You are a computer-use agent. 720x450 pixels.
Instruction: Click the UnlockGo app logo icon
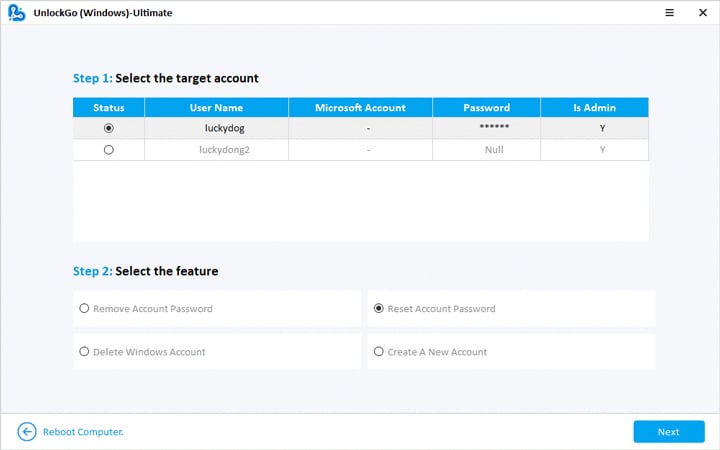pos(13,13)
